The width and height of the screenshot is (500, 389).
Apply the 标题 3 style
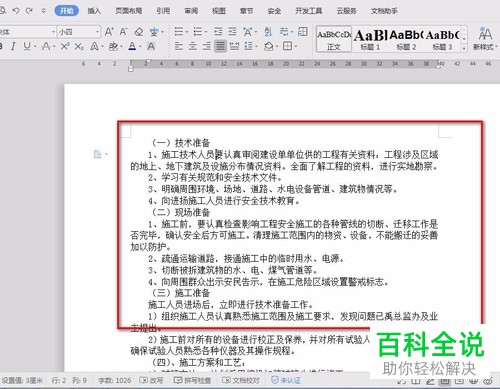point(442,39)
